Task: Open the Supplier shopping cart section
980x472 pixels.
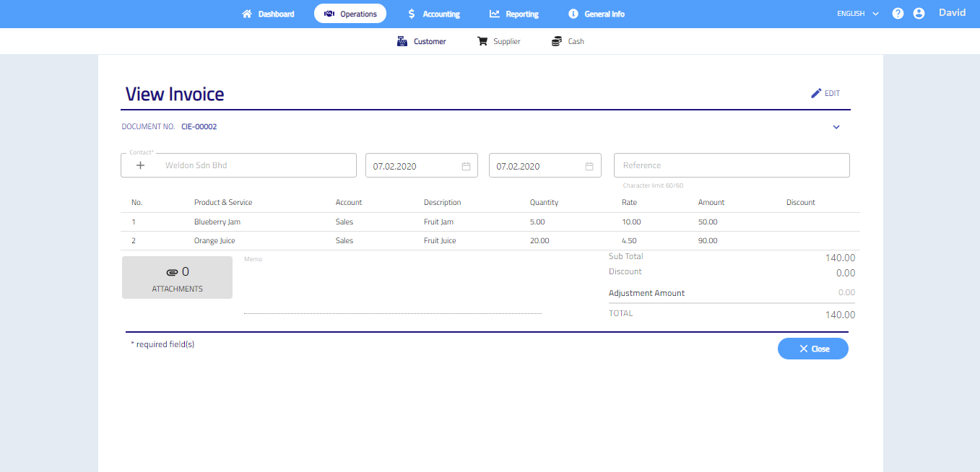Action: coord(498,41)
